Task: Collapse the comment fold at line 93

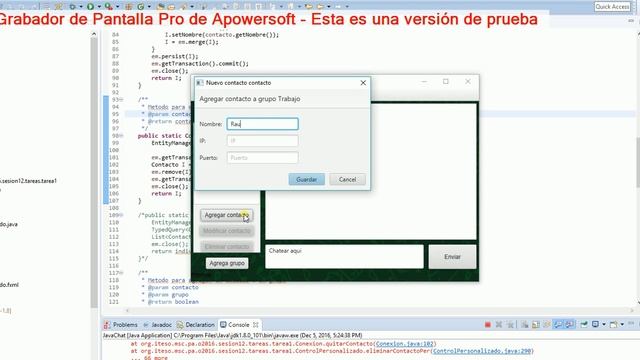Action: coord(121,100)
